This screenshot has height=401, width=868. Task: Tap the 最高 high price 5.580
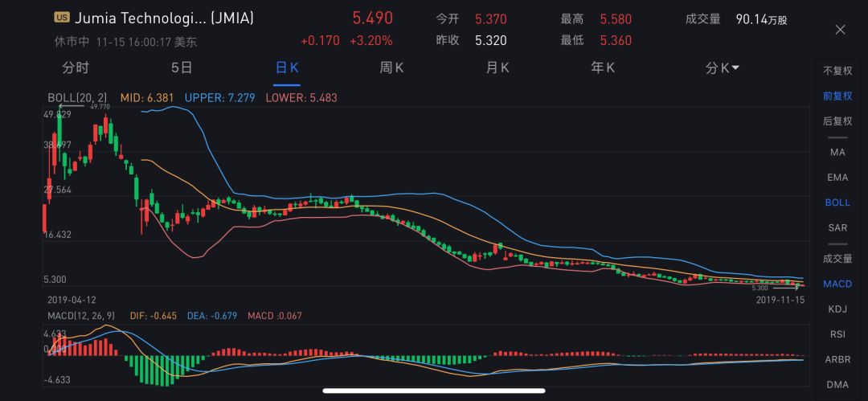click(x=616, y=19)
